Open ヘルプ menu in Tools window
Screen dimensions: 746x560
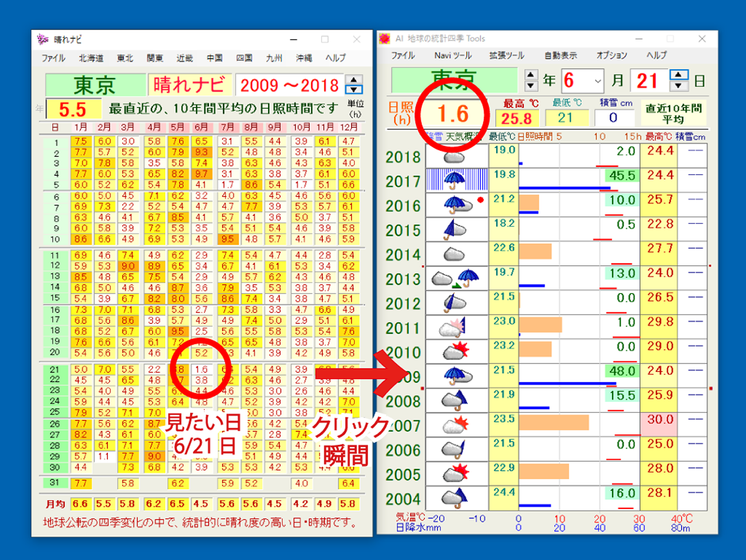click(656, 55)
